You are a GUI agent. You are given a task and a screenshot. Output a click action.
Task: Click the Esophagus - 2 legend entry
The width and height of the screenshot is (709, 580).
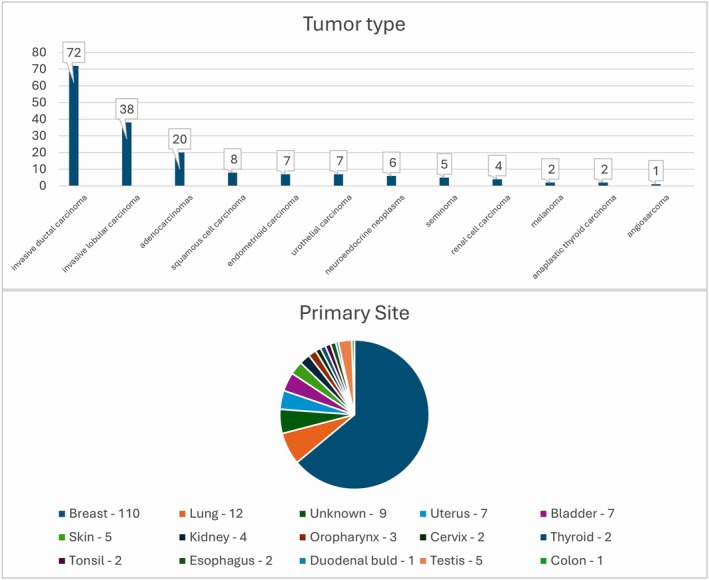[x=226, y=561]
